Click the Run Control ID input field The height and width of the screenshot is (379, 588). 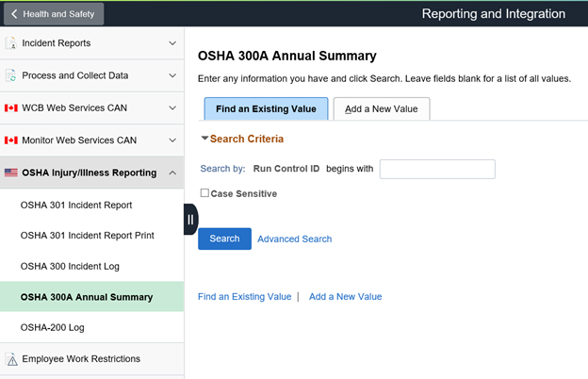point(436,170)
